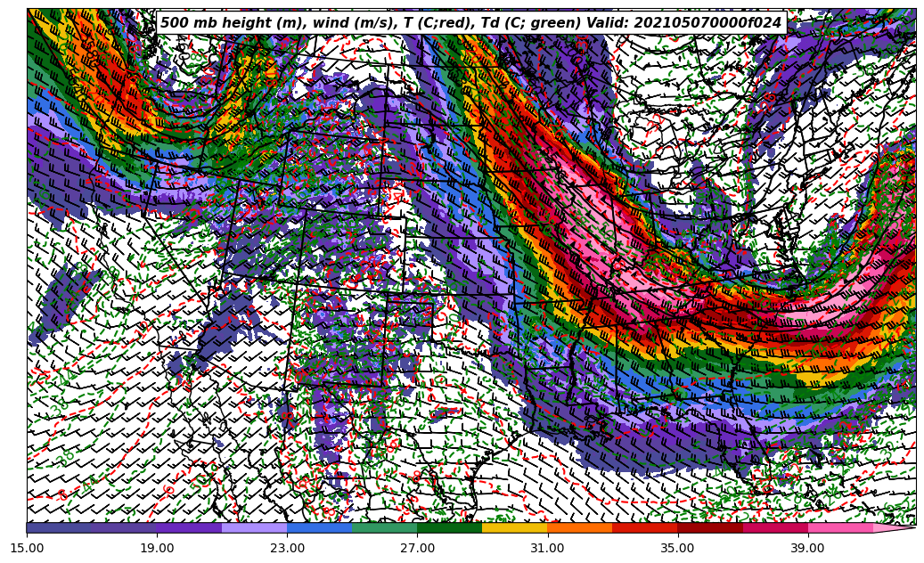
Task: Select the light lavender colorbar segment
Action: 254,527
